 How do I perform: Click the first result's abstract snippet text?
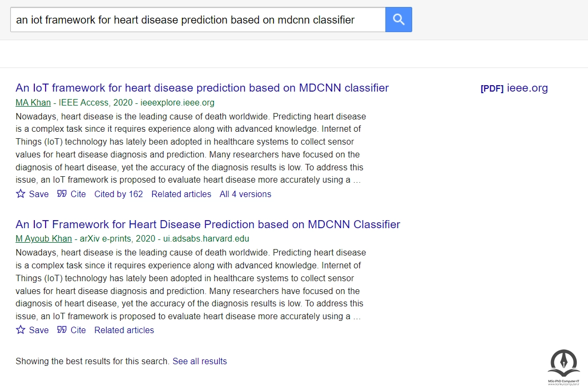pos(190,148)
